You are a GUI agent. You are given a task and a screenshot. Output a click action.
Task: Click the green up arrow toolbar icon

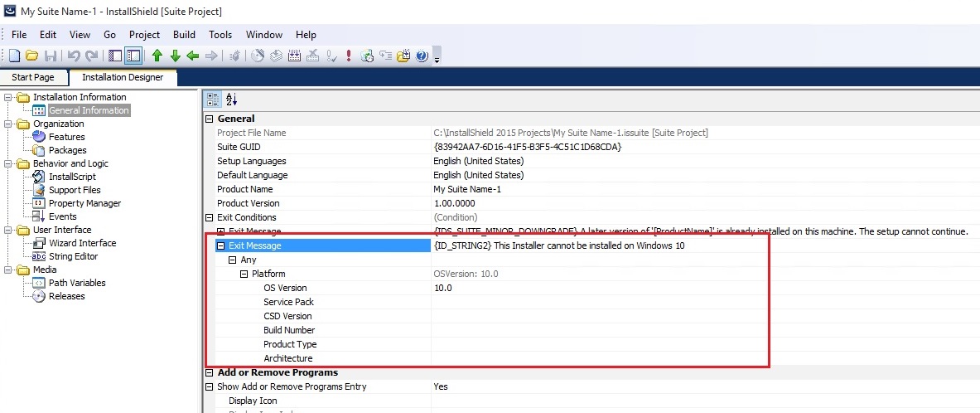157,56
